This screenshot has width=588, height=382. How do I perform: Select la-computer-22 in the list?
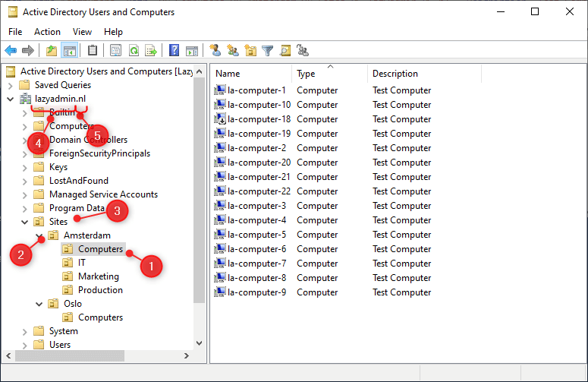pyautogui.click(x=259, y=191)
